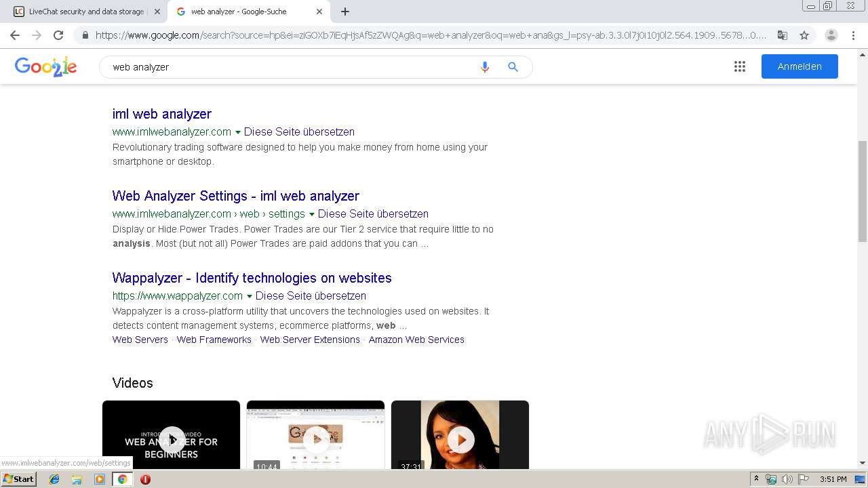868x488 pixels.
Task: Close the LiveChat security tab
Action: click(x=157, y=12)
